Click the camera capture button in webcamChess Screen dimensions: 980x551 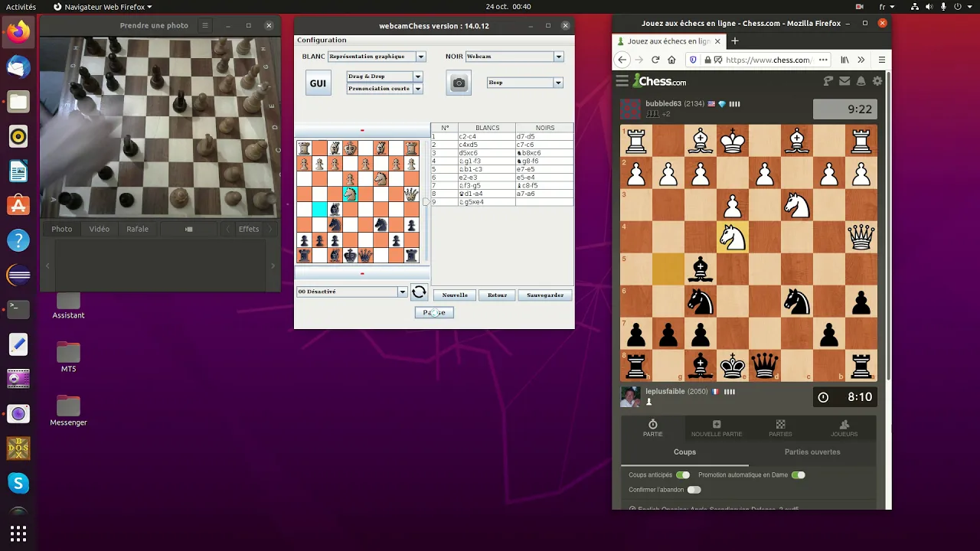(459, 83)
